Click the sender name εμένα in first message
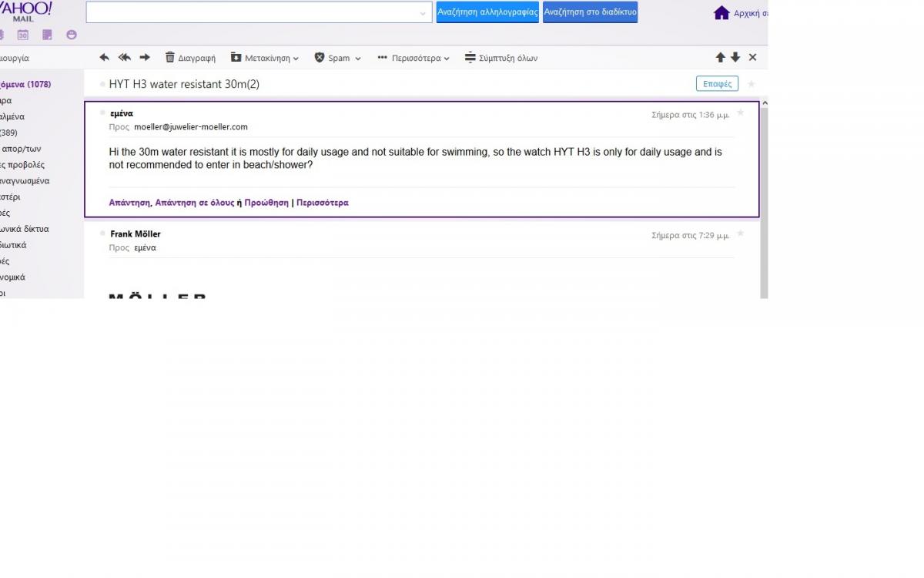The height and width of the screenshot is (578, 924). click(122, 113)
